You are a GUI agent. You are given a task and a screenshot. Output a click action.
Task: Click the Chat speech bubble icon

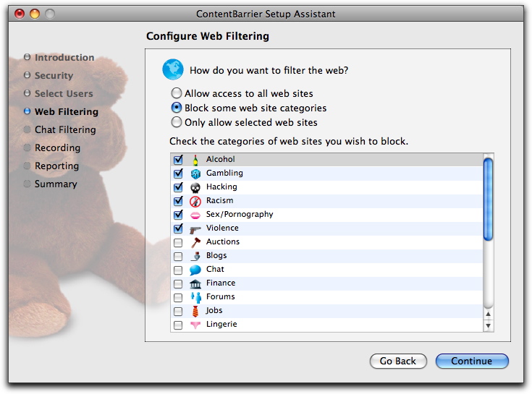pos(195,270)
